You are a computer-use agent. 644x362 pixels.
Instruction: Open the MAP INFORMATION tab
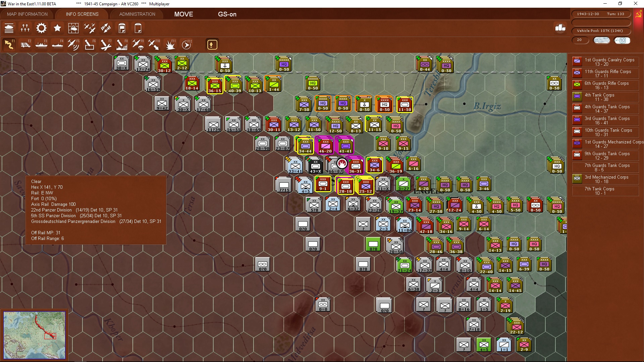pyautogui.click(x=27, y=14)
